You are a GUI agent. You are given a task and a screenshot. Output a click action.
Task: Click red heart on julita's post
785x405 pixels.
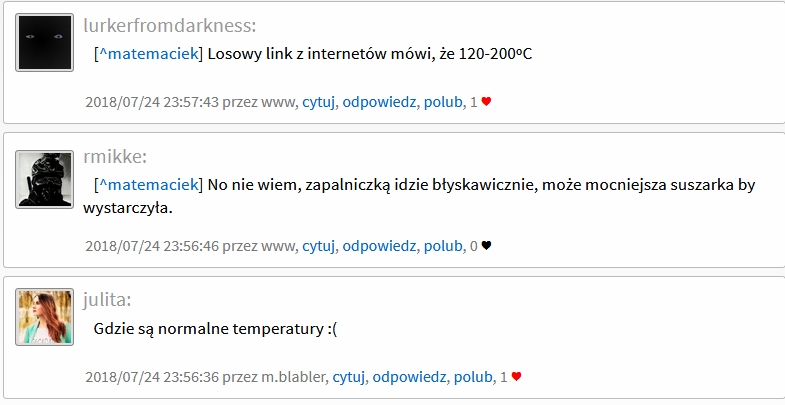(x=517, y=377)
